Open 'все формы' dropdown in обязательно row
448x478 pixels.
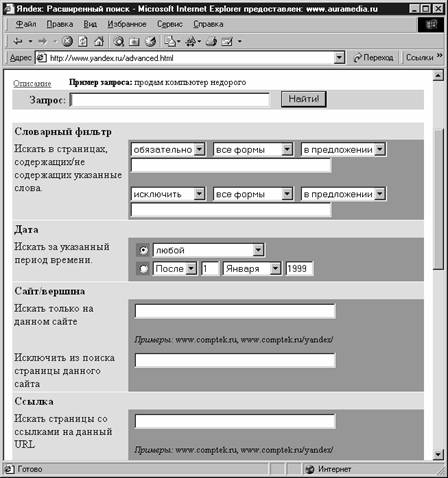pos(287,149)
